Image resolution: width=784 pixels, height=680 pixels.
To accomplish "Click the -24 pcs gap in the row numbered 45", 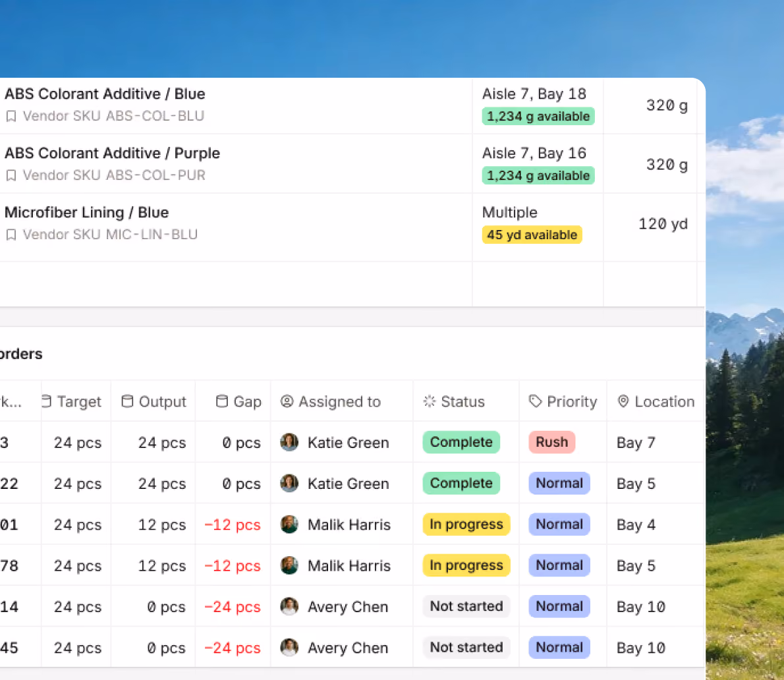I will [233, 648].
